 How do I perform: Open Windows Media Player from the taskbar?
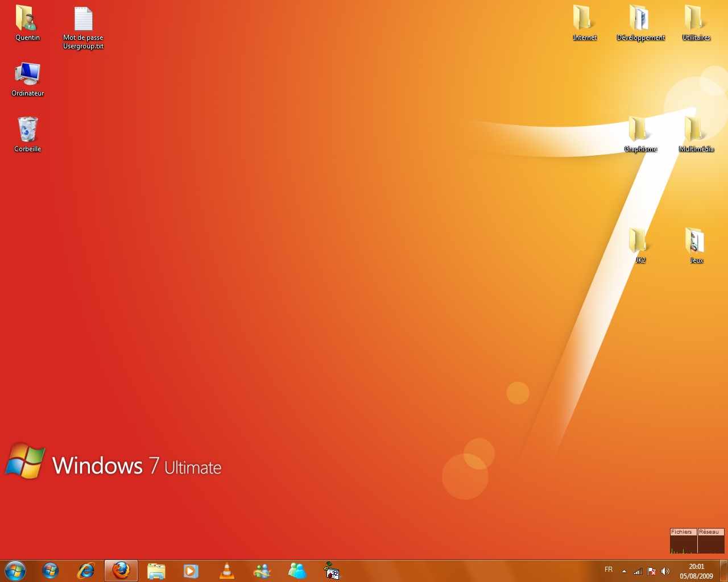[x=192, y=571]
